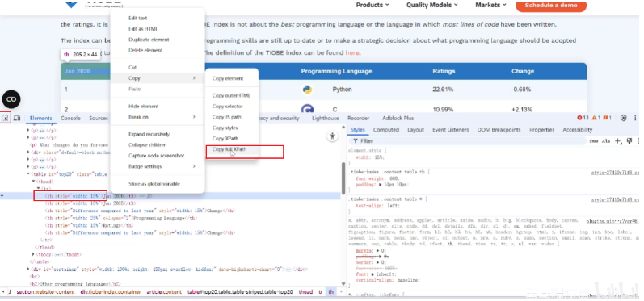644x301 pixels.
Task: Click the ellipsis beside selected th row
Action: (2, 196)
